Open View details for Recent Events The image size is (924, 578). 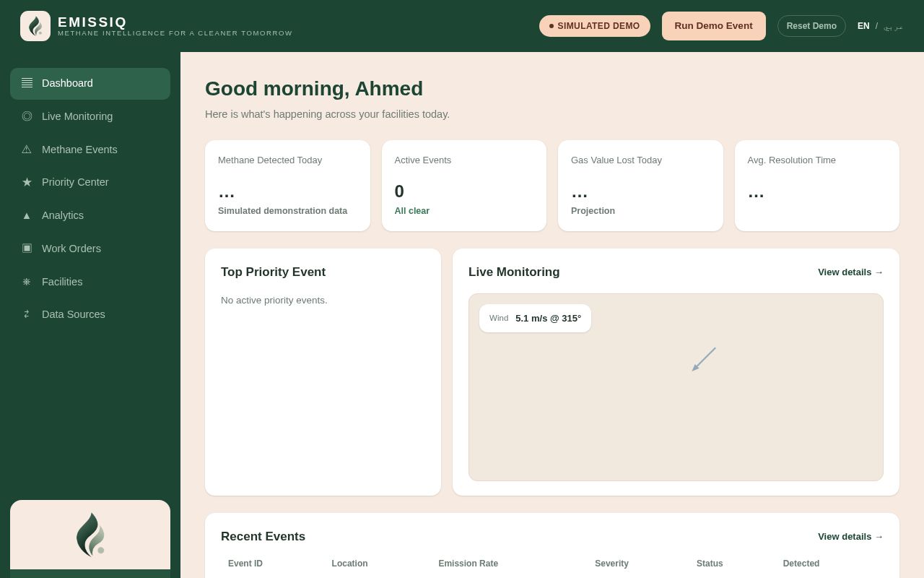click(x=850, y=537)
